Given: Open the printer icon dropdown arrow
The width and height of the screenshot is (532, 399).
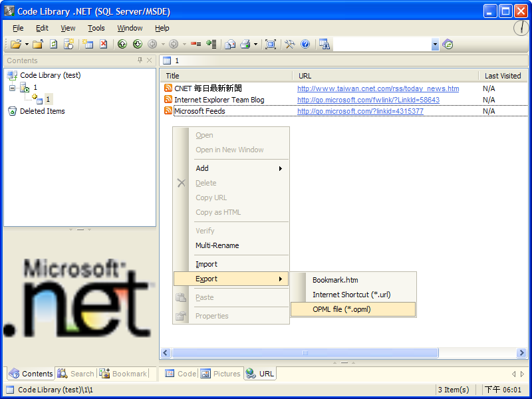Looking at the screenshot, I should (255, 44).
